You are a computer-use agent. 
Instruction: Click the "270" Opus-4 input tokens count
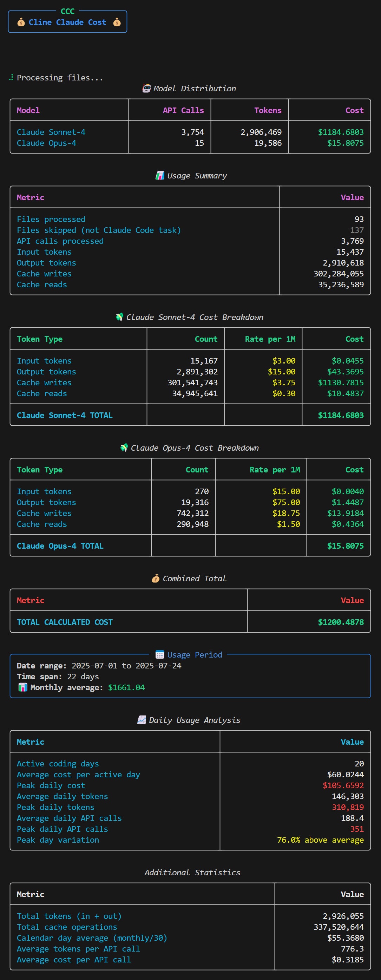(x=202, y=491)
